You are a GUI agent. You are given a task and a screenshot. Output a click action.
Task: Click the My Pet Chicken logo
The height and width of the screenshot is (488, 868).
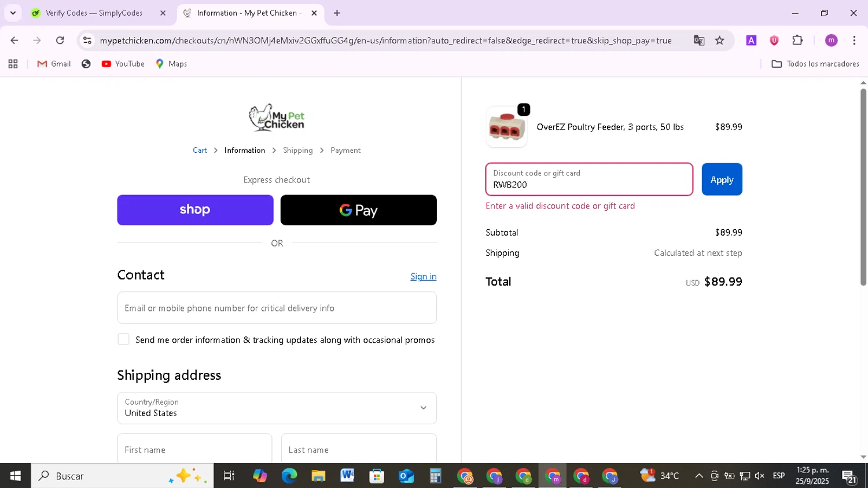pos(277,118)
